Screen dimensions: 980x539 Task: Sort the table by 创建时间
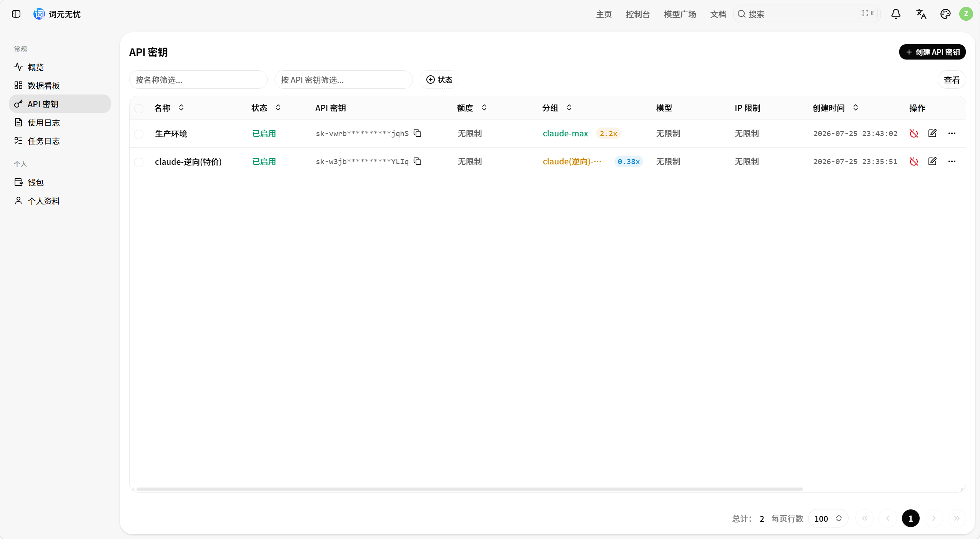pyautogui.click(x=835, y=108)
